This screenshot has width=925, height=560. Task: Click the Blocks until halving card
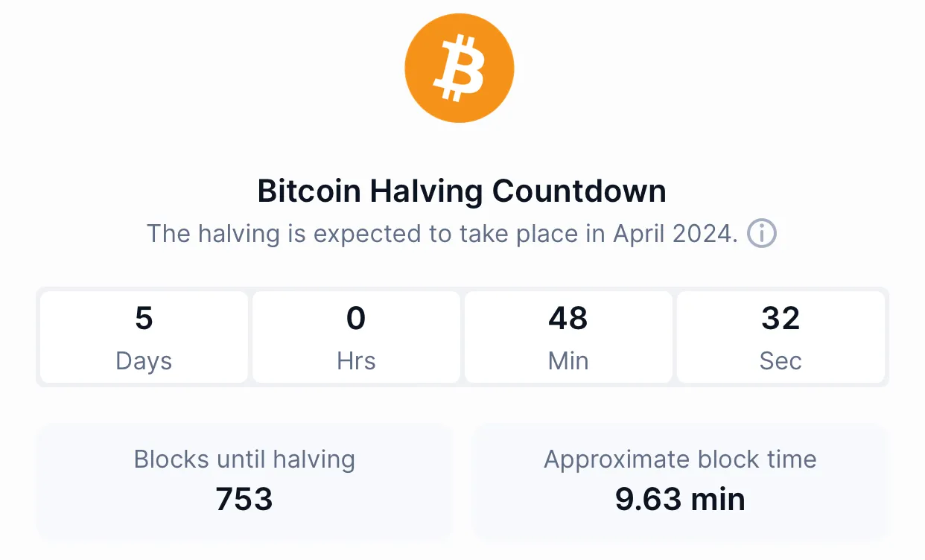[244, 480]
